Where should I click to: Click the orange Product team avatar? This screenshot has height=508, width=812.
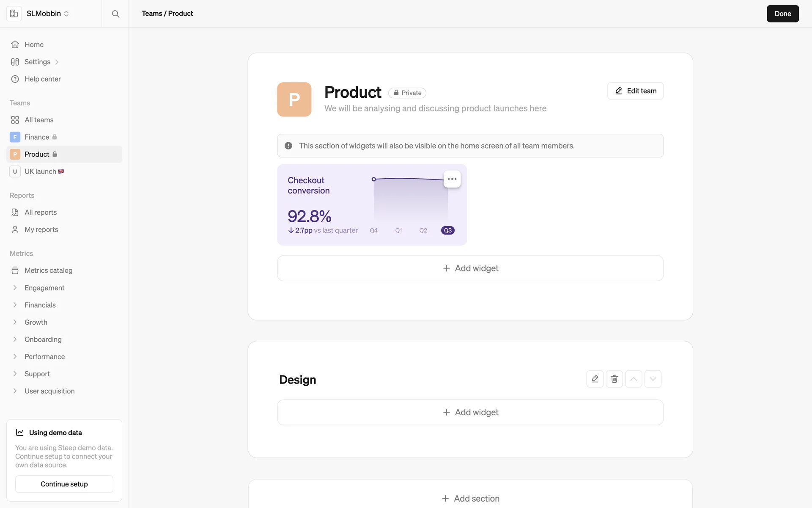pyautogui.click(x=294, y=99)
